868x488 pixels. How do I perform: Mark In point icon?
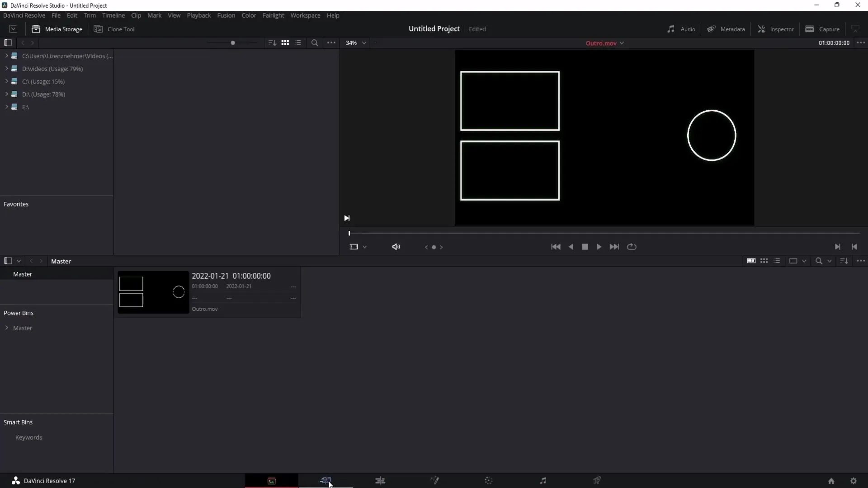[x=837, y=247]
